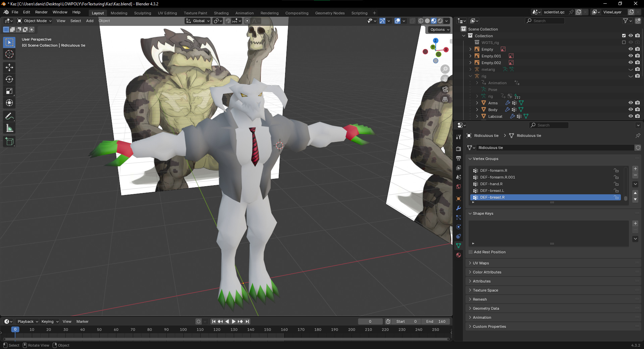Open the Global orientation dropdown
644x349 pixels.
[x=198, y=21]
